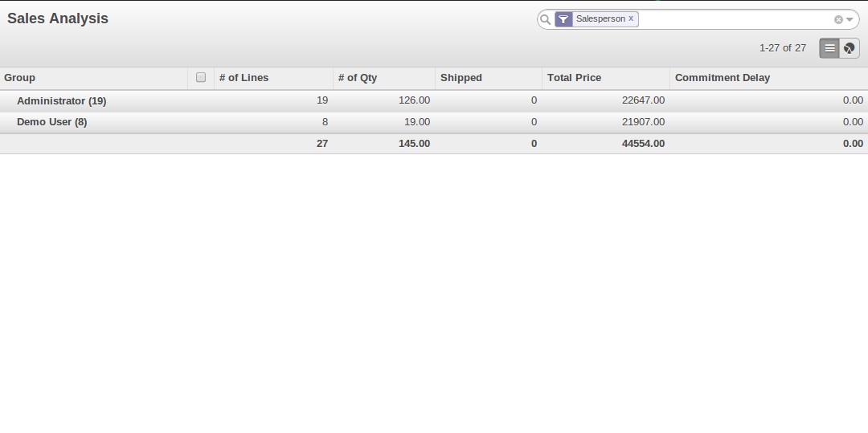Screen dimensions: 868x433
Task: Sort by the Shipped column header
Action: (x=461, y=78)
